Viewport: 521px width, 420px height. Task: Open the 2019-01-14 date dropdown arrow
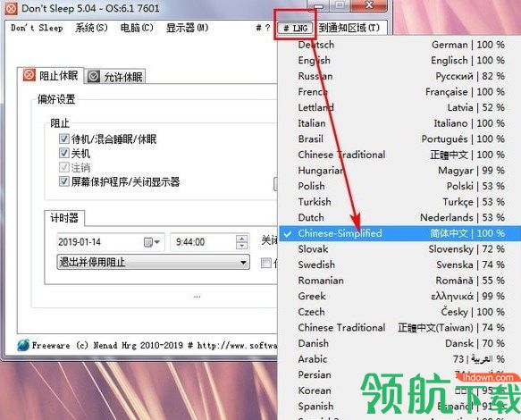click(x=157, y=242)
